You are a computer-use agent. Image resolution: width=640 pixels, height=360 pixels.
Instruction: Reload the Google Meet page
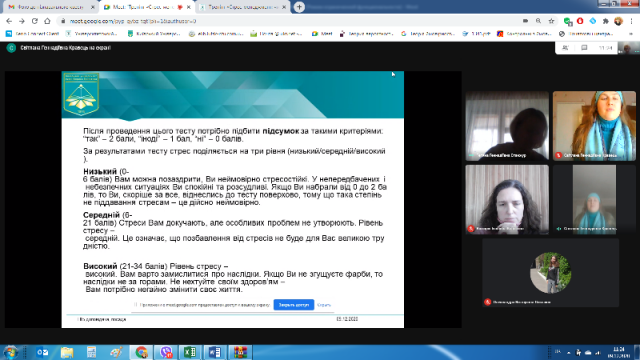coord(35,21)
